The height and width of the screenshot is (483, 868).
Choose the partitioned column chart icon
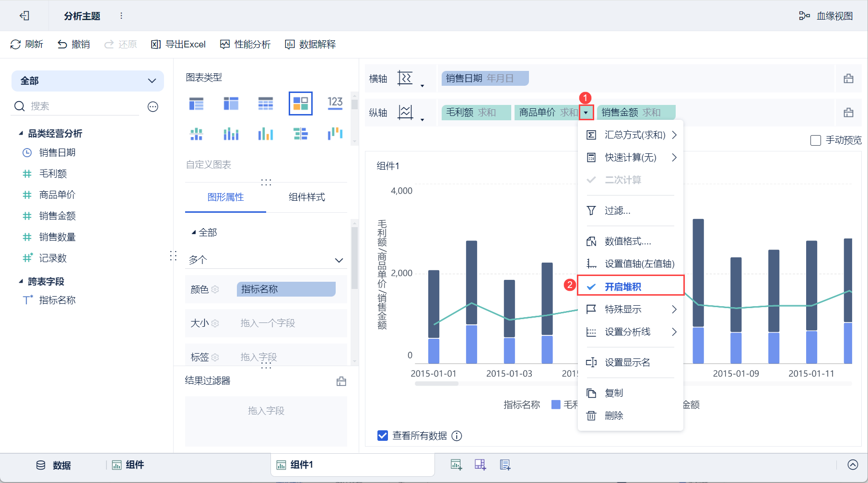196,134
